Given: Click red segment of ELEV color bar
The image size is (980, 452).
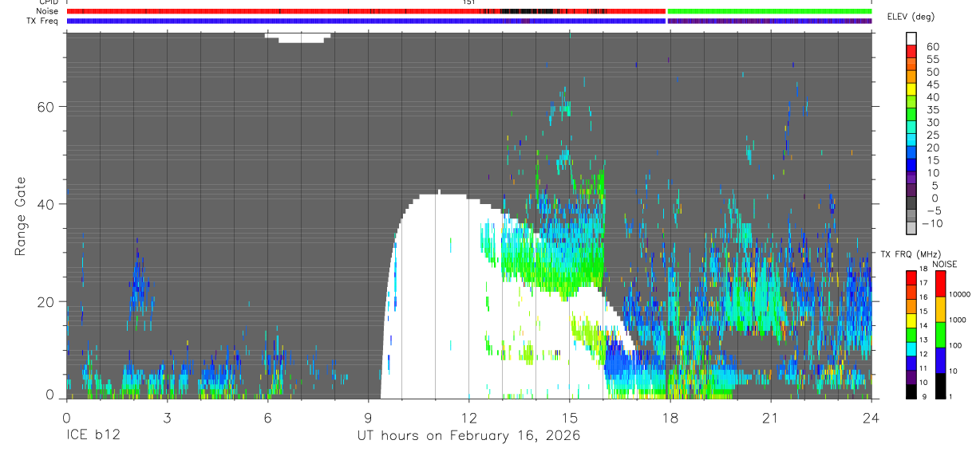Looking at the screenshot, I should (x=911, y=51).
